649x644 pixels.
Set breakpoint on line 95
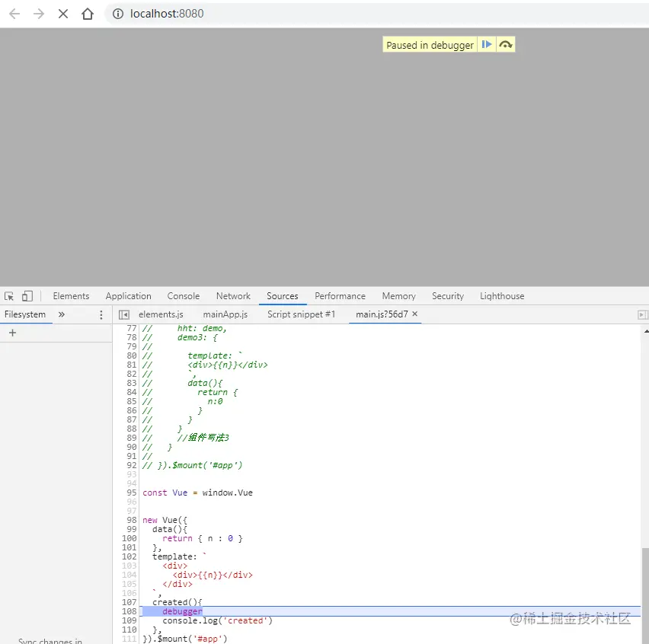tap(131, 493)
